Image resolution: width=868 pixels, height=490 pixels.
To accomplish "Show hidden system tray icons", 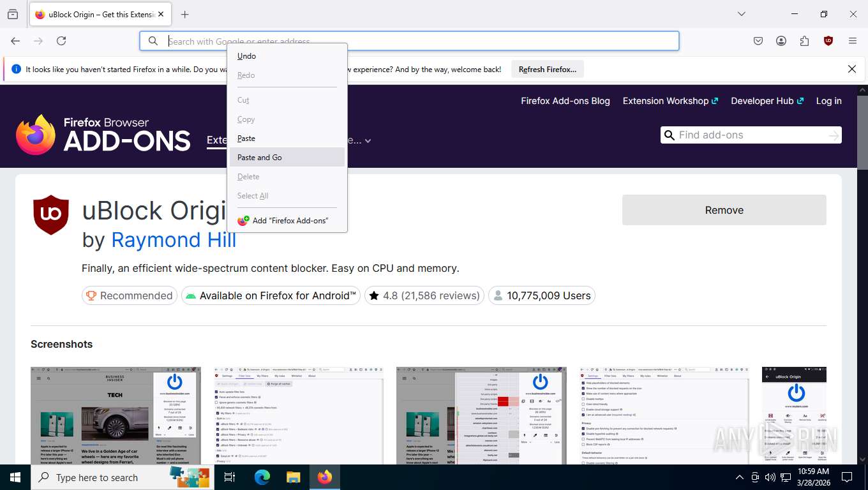I will click(739, 477).
